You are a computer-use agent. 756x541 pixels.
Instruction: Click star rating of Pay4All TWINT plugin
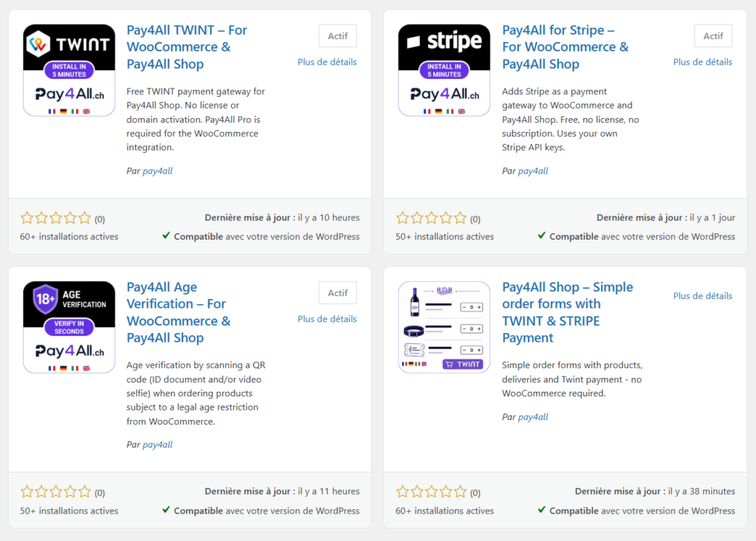click(x=56, y=218)
